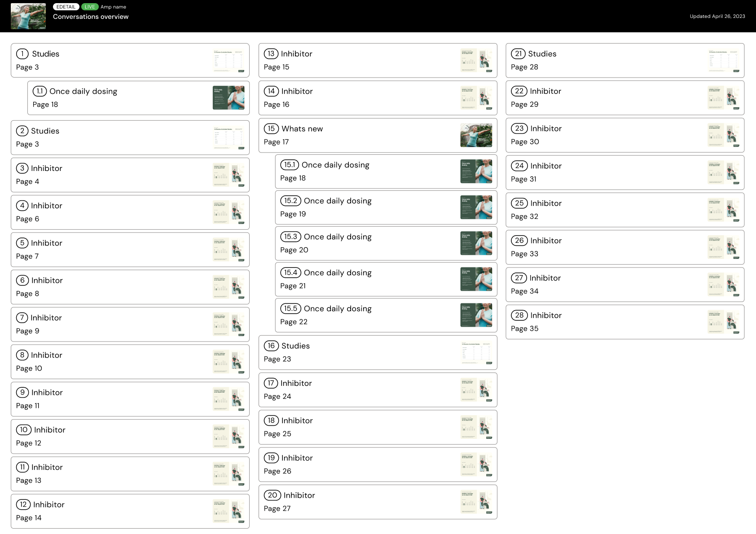Image resolution: width=756 pixels, height=534 pixels.
Task: Select the Inhibitor Page 4 conversation card
Action: coord(112,175)
